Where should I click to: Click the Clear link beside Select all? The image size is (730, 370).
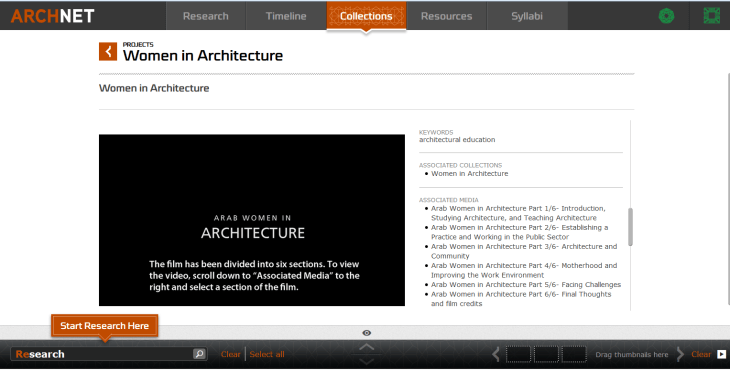click(230, 354)
